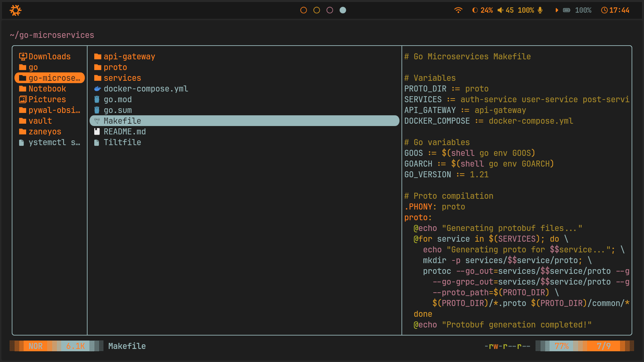The image size is (644, 362).
Task: Click the '# Proto compilation' comment
Action: point(449,196)
